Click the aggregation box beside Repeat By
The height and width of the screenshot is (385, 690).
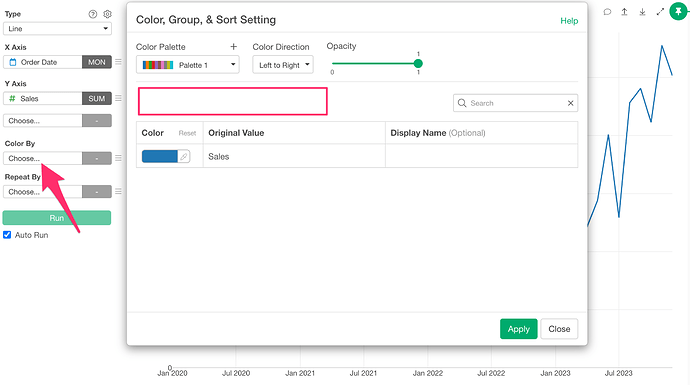pyautogui.click(x=97, y=191)
